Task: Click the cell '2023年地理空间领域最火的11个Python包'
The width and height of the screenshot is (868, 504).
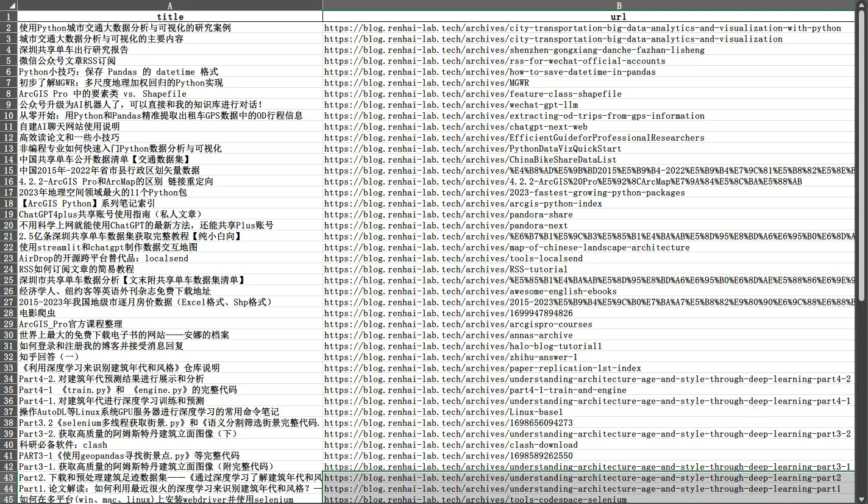Action: coord(170,193)
